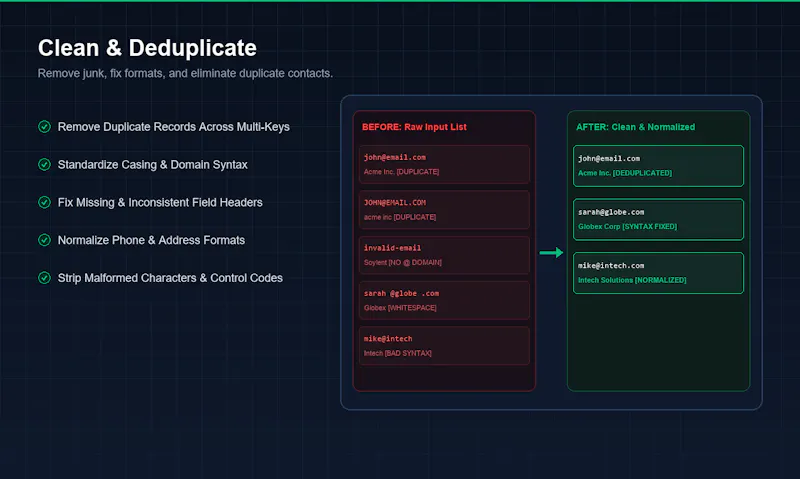This screenshot has width=800, height=479.
Task: Select 'Remove Duplicate Records Across Multi-Keys' text
Action: tap(173, 127)
